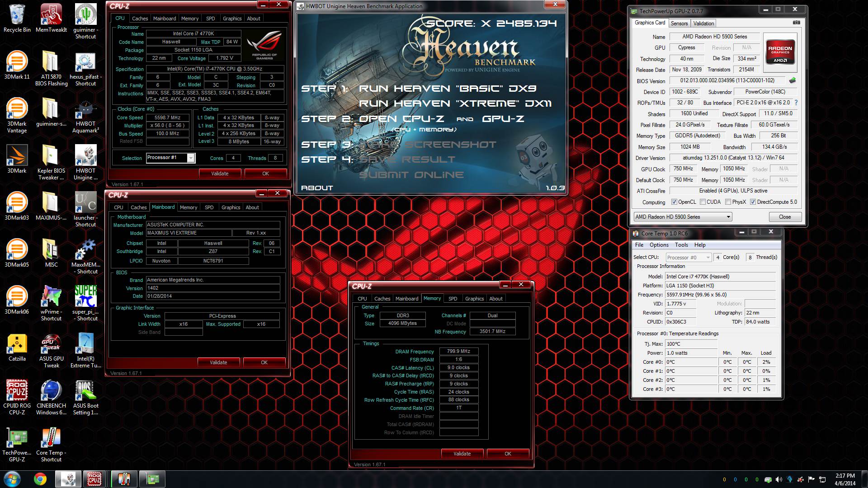Launch the launcher shortcut icon

[x=85, y=209]
